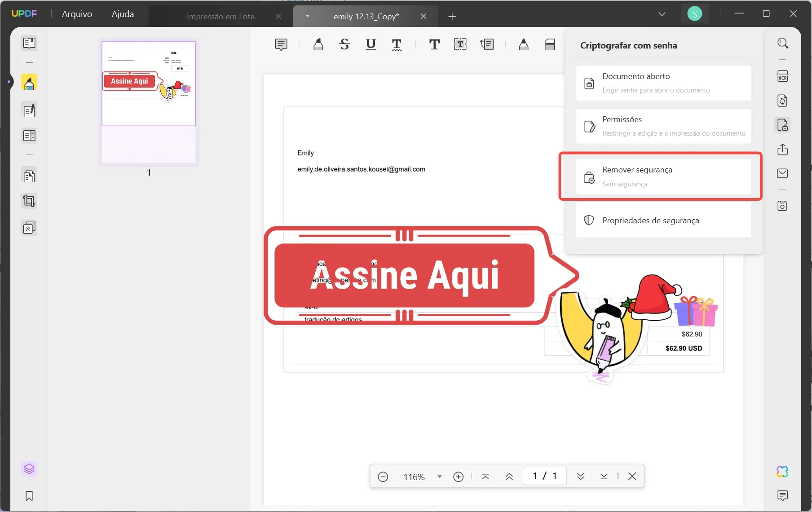Select the pencil drawing tool

click(x=524, y=44)
